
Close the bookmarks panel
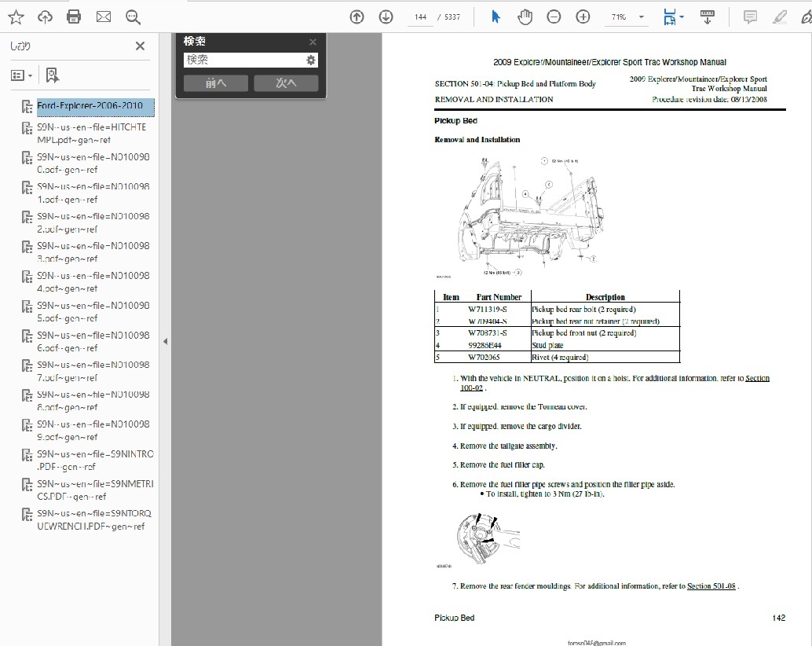[140, 46]
